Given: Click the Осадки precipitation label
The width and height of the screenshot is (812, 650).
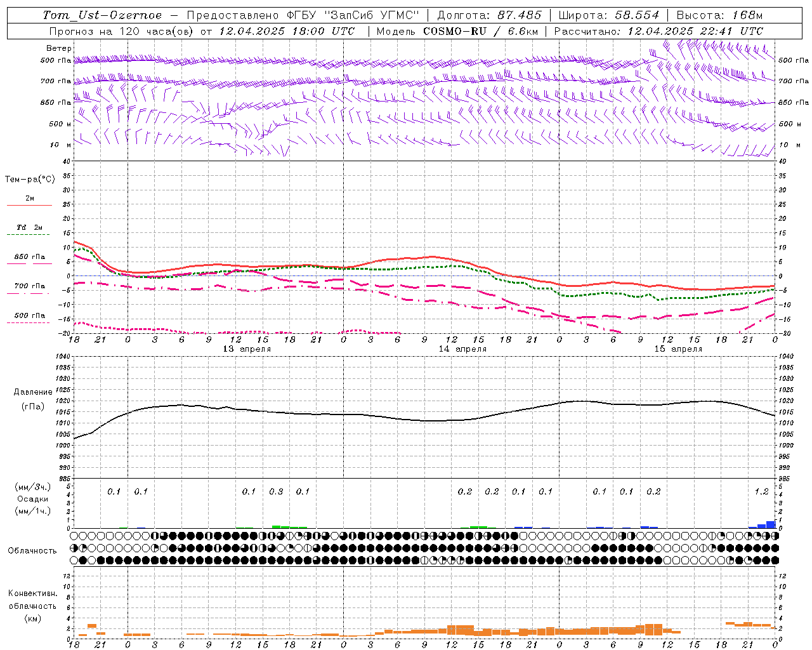Looking at the screenshot, I should coord(33,499).
